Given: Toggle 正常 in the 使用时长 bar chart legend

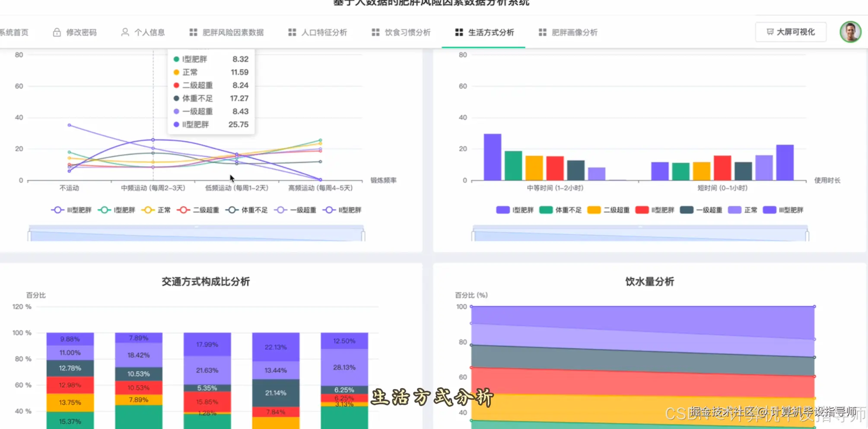Looking at the screenshot, I should 743,210.
